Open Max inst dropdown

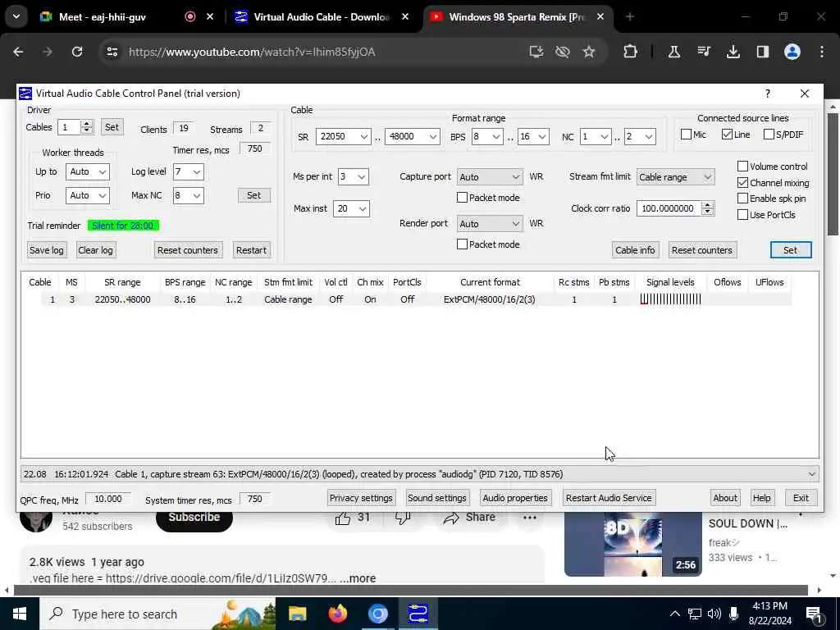tap(351, 209)
